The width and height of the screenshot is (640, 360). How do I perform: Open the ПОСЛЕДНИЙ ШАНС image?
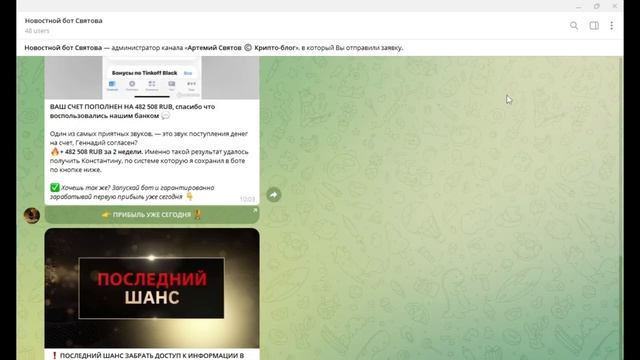pos(152,288)
